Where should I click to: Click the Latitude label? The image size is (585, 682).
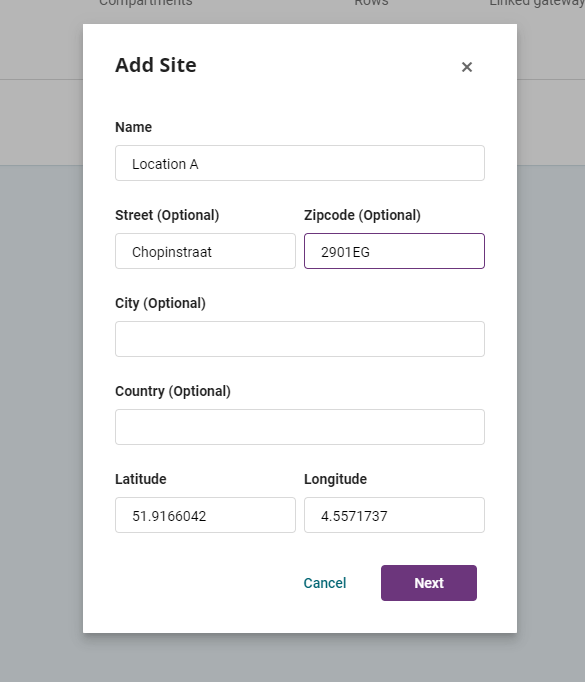click(140, 479)
